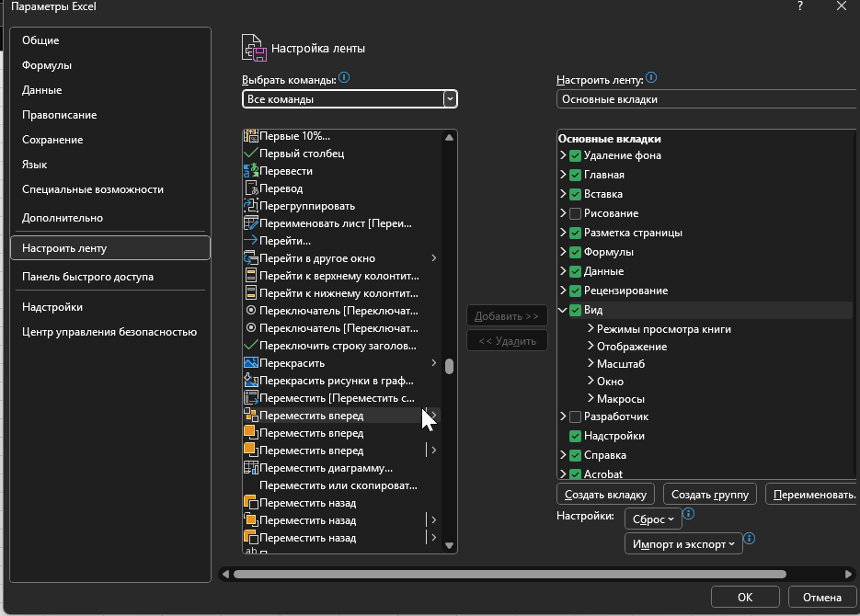The image size is (860, 616).
Task: Click the "Создать вкладку" button
Action: point(605,495)
